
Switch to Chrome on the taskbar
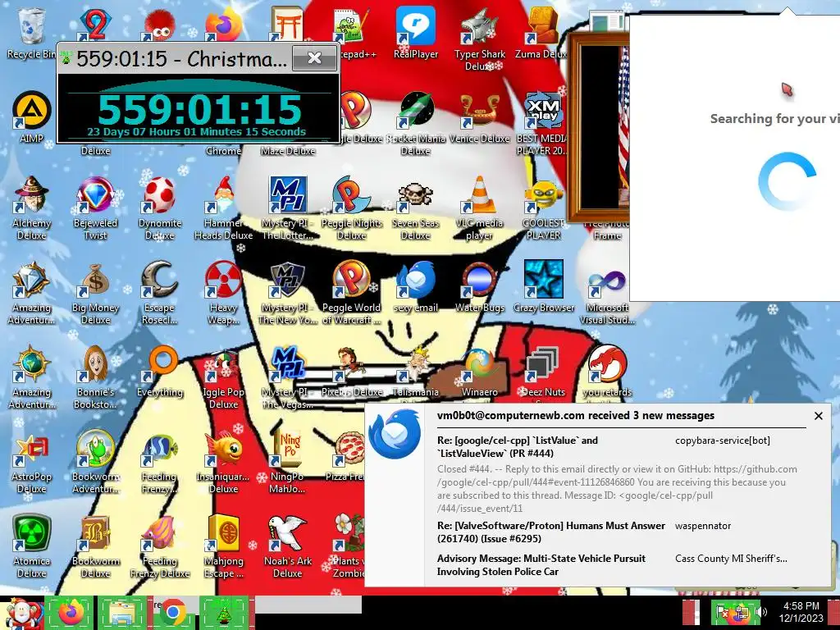(172, 612)
